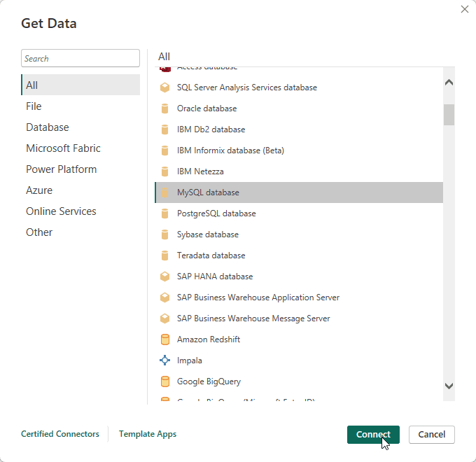Select Teradata database entry

299,255
